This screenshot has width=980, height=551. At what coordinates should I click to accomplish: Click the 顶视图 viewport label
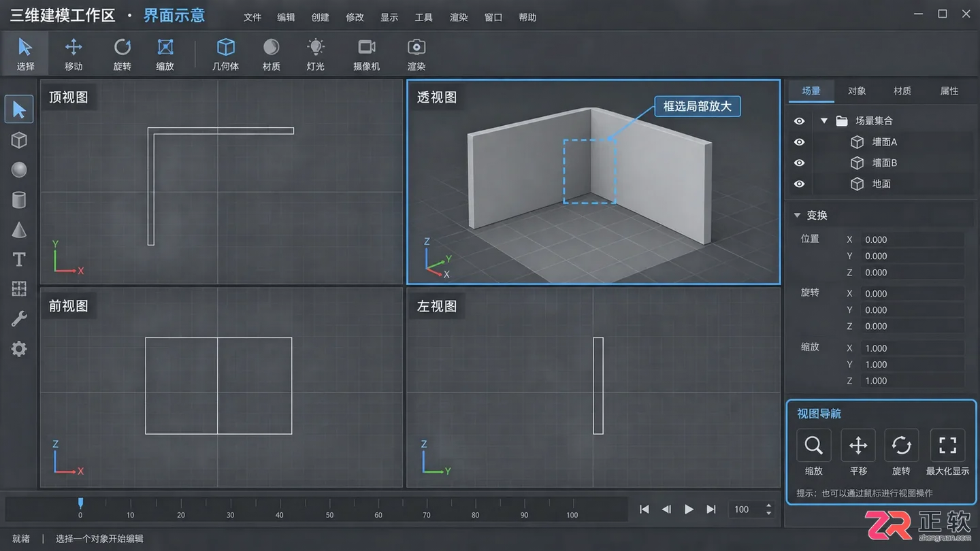point(69,97)
